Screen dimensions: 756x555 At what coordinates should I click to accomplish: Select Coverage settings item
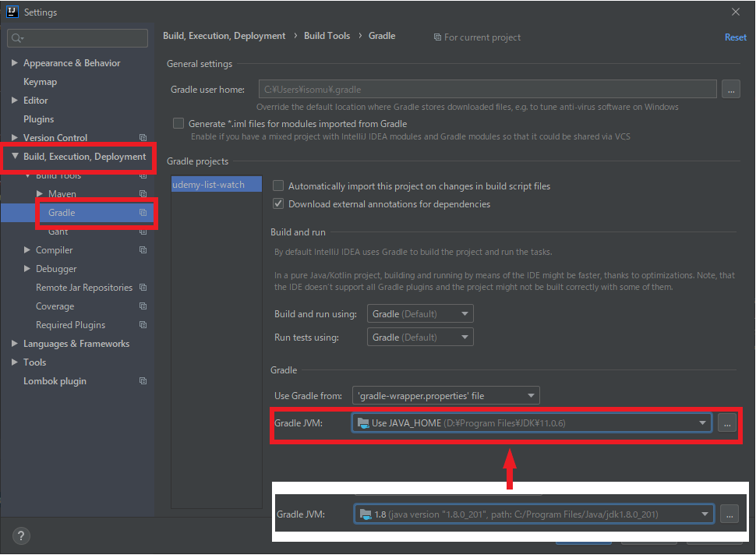click(x=55, y=306)
